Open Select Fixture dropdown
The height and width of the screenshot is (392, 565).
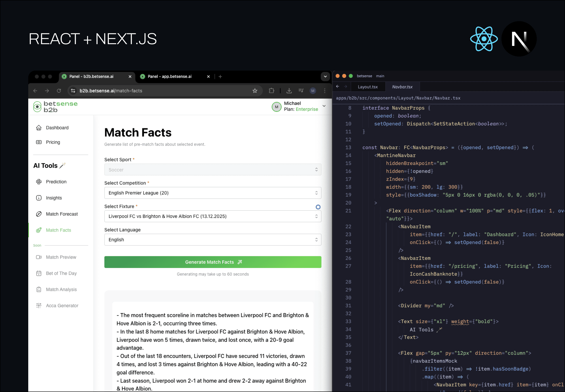click(x=213, y=216)
